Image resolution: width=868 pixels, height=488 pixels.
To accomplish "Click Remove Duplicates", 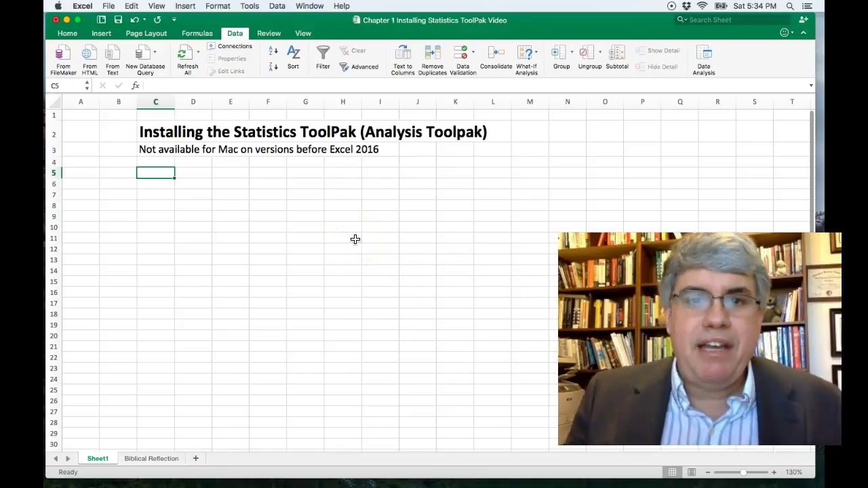I will (x=432, y=60).
